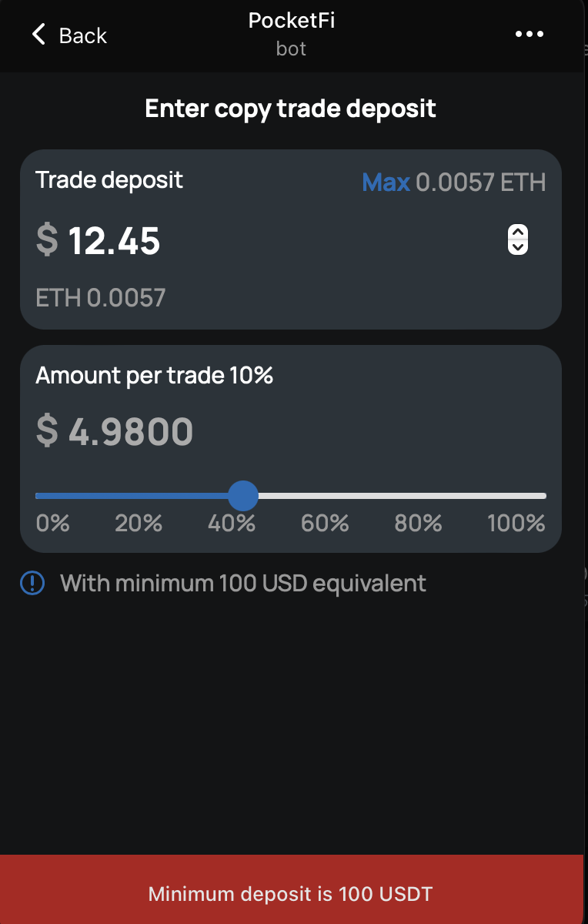The image size is (588, 924).
Task: Click the blue slider handle
Action: click(x=244, y=496)
